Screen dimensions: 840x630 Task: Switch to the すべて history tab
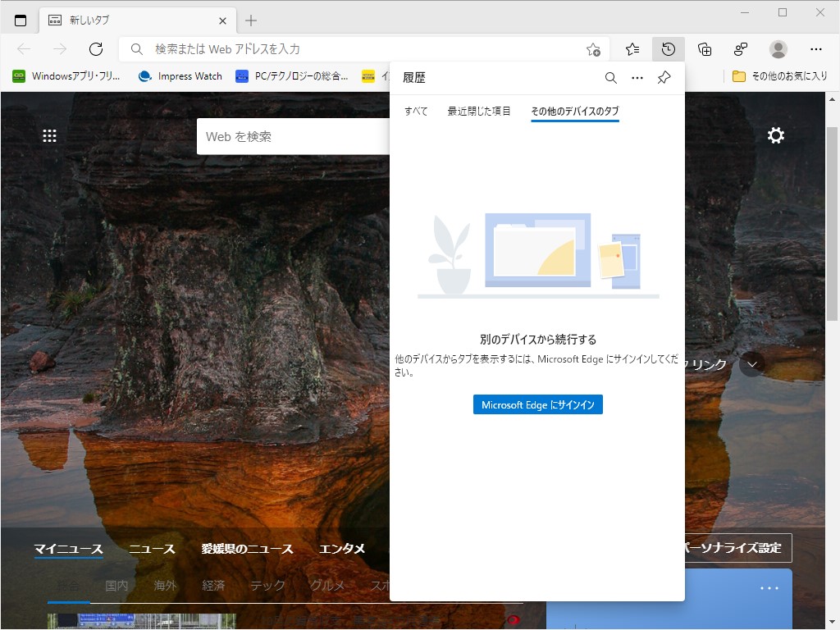(x=415, y=110)
